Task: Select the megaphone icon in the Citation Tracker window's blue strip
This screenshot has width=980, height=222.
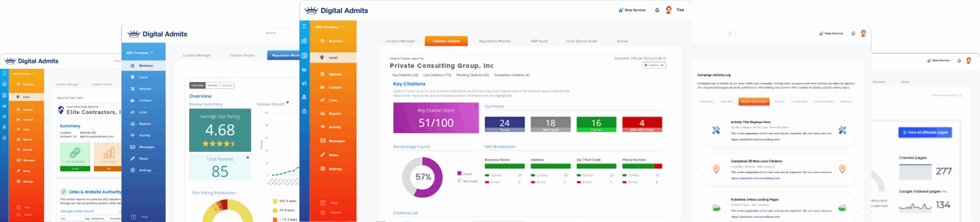Action: point(304,83)
